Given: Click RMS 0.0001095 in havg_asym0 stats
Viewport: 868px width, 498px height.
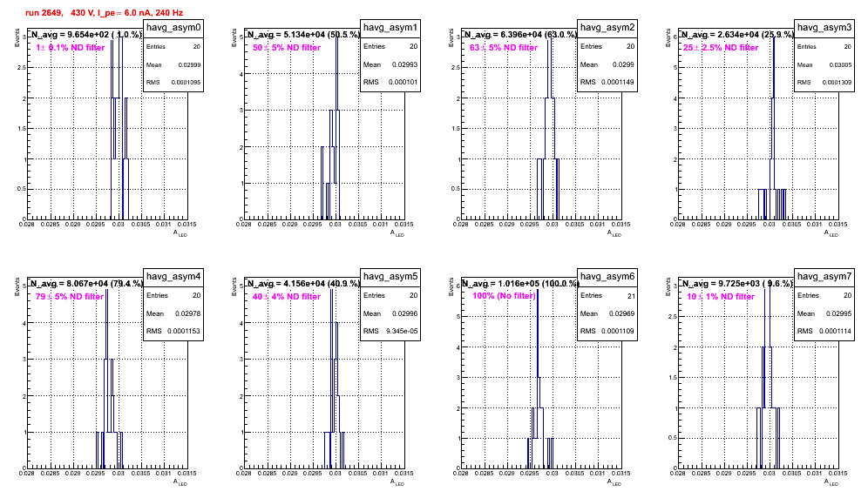Looking at the screenshot, I should point(173,82).
